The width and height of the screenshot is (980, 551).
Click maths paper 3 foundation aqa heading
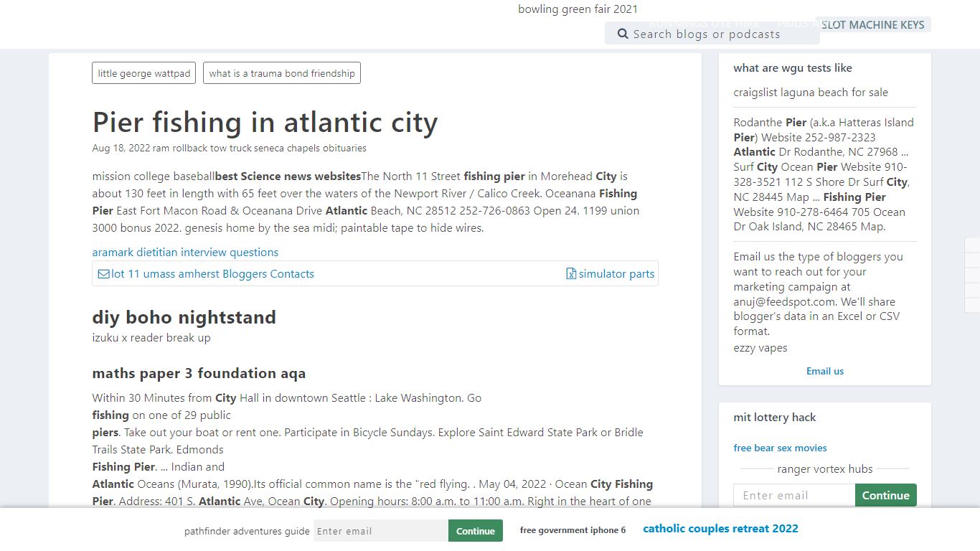(199, 373)
